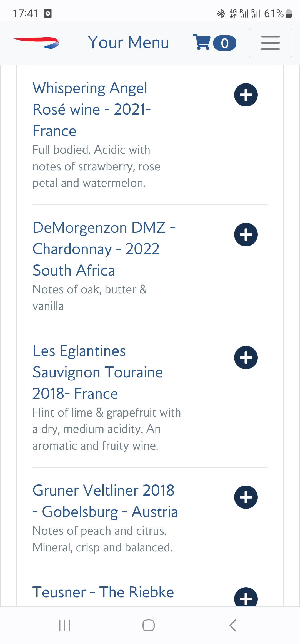Tap Les Eglantines Sauvignon Touraine title
The image size is (300, 644).
[x=97, y=372]
